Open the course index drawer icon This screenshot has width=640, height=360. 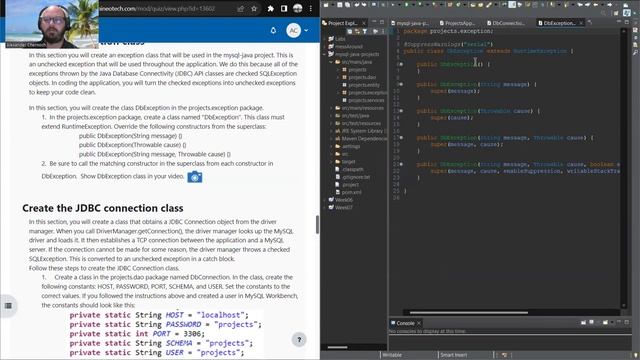8,305
